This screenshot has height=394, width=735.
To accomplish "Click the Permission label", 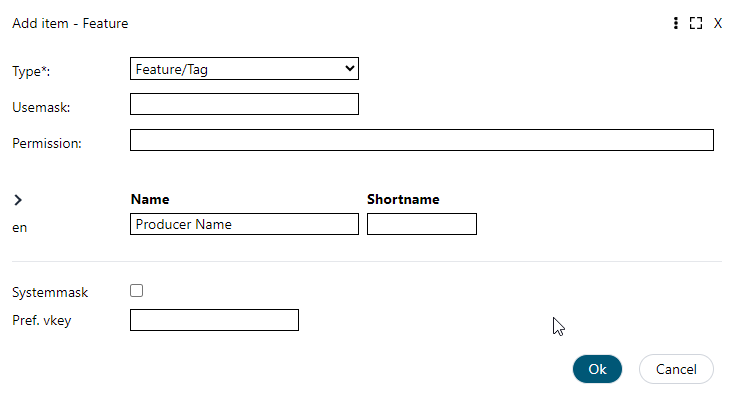I will 47,143.
